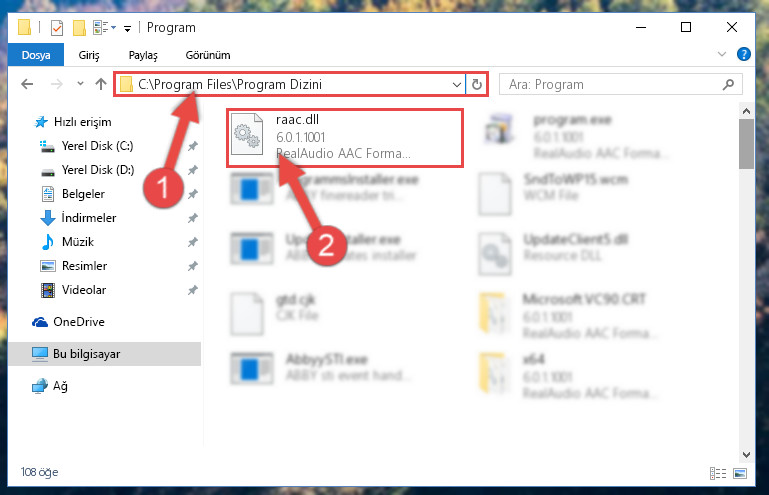This screenshot has width=769, height=495.
Task: Switch to large icons view layout
Action: tap(740, 473)
